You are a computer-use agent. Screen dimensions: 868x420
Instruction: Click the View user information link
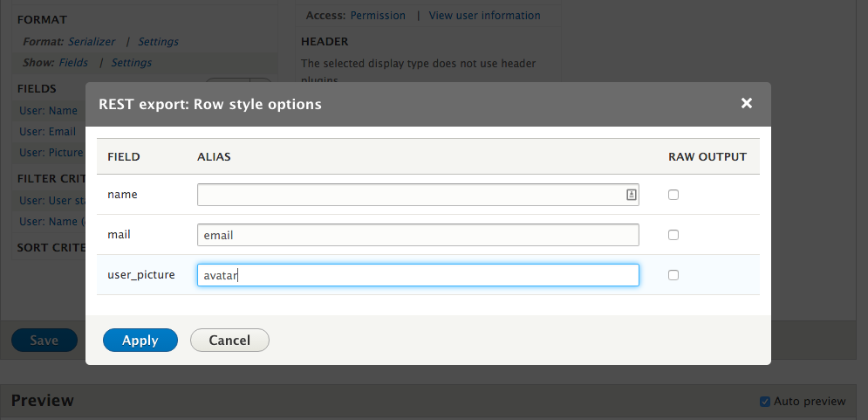click(x=484, y=16)
